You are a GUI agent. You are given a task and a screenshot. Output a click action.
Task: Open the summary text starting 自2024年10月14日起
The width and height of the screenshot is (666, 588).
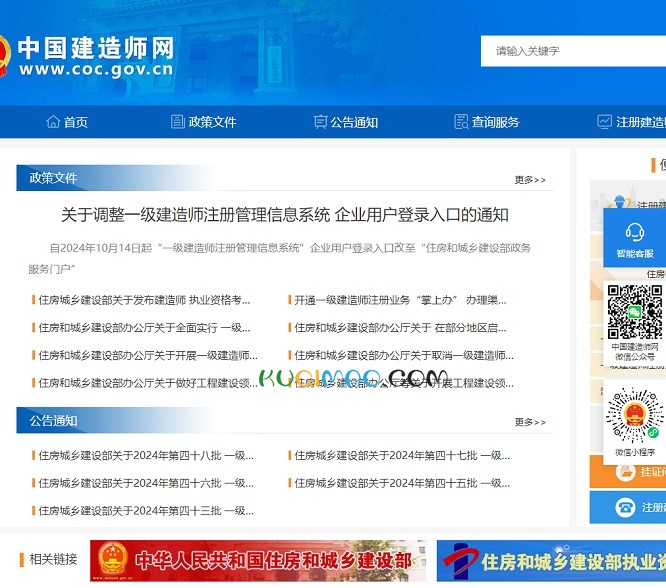279,258
